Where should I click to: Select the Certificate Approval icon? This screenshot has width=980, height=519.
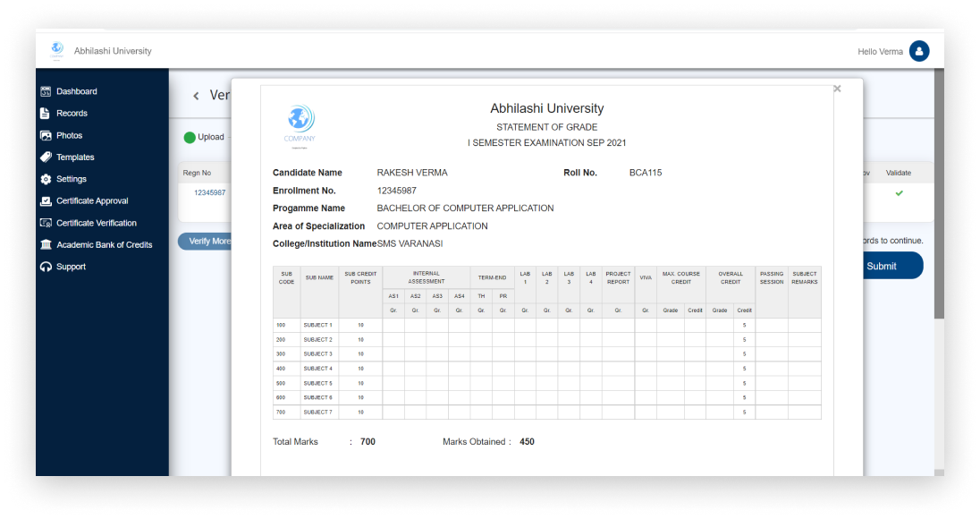[x=45, y=200]
